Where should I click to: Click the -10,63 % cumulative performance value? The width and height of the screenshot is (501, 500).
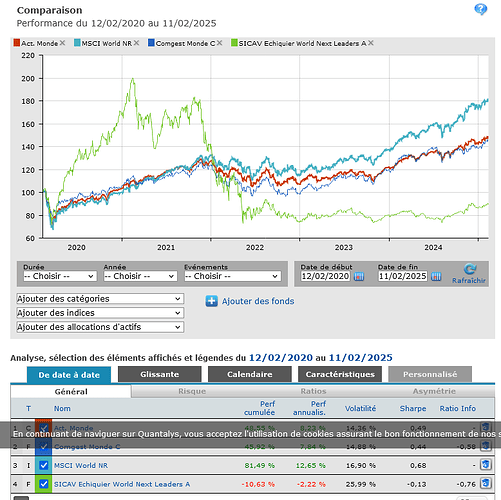click(x=258, y=484)
